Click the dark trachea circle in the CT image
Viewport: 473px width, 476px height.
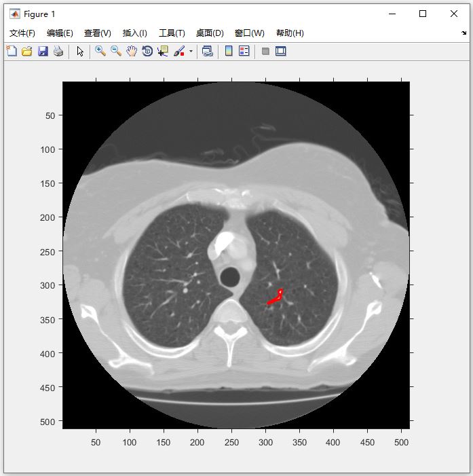tap(229, 277)
